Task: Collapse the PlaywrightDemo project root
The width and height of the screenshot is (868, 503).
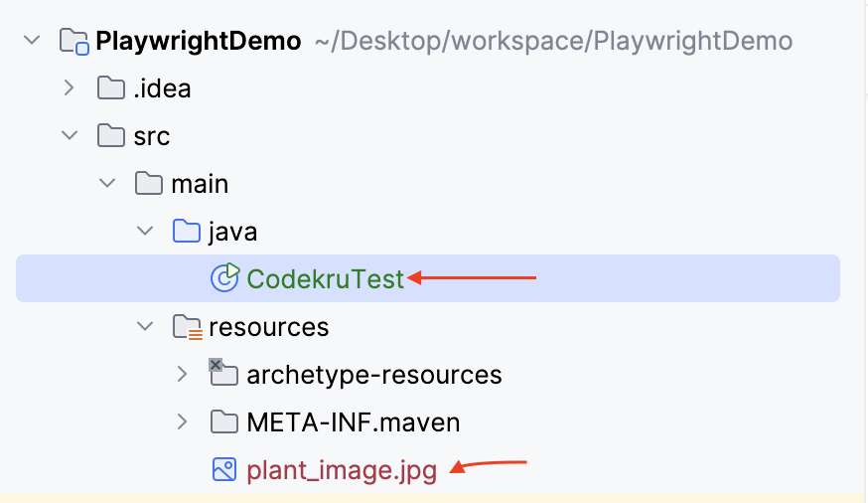Action: pyautogui.click(x=32, y=41)
